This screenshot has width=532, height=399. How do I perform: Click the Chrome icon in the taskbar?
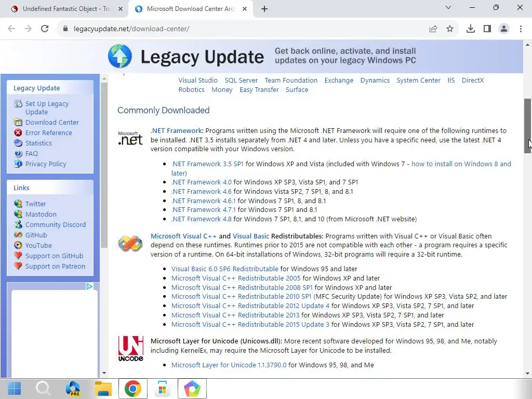click(x=132, y=389)
